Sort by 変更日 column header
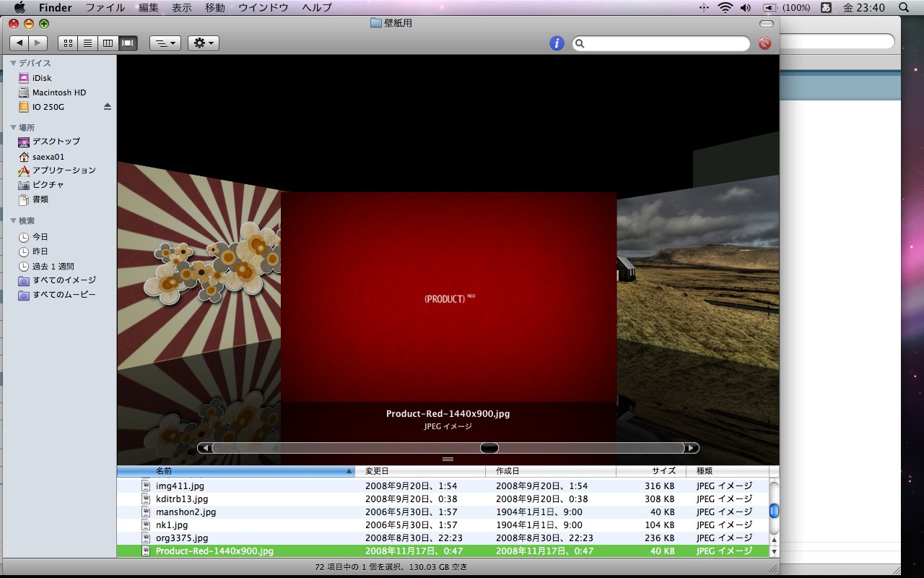The height and width of the screenshot is (578, 924). 421,471
